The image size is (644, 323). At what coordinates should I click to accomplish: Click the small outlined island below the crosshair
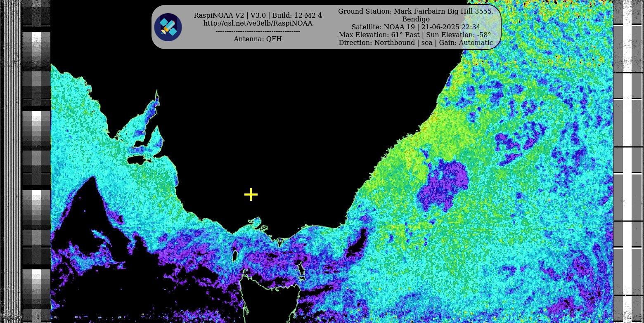pos(256,223)
